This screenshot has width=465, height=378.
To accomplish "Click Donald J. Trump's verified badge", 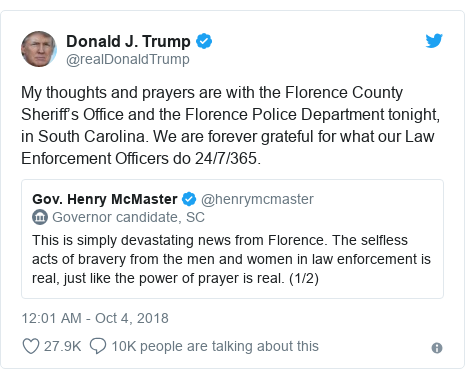I will (x=204, y=41).
